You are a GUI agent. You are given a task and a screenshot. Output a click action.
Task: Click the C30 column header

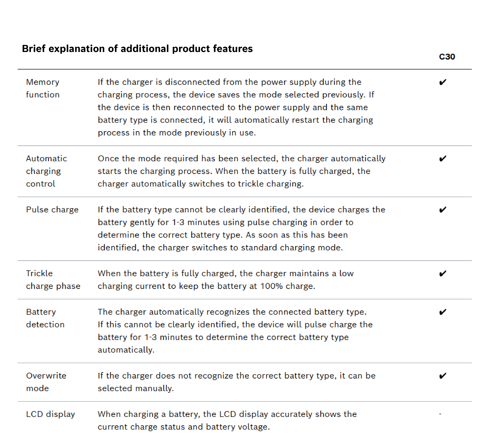pos(447,57)
